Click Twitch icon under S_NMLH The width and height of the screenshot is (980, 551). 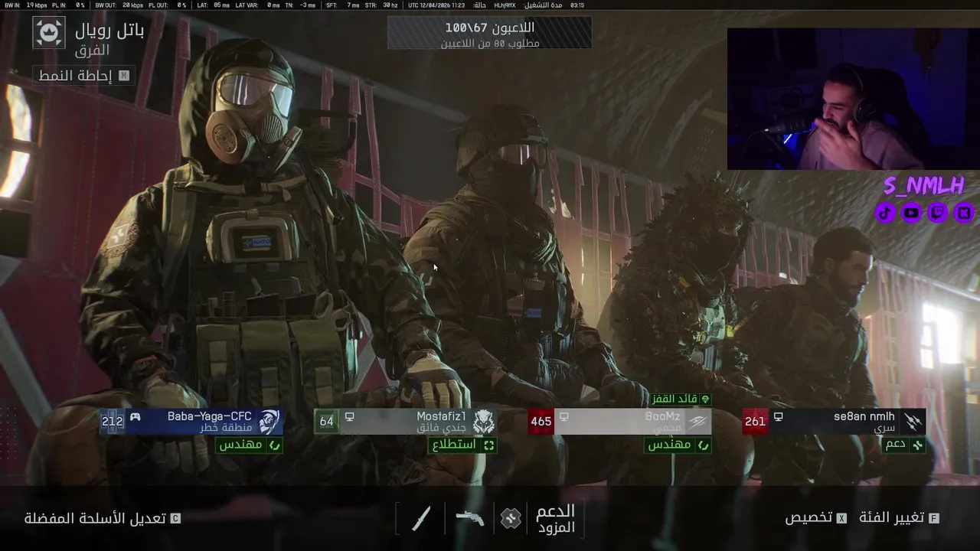[x=938, y=213]
